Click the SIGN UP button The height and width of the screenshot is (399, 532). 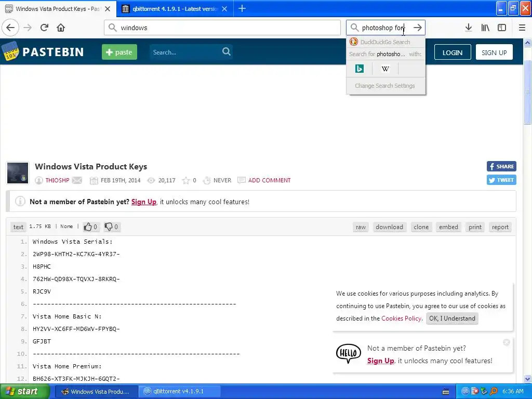pyautogui.click(x=494, y=52)
